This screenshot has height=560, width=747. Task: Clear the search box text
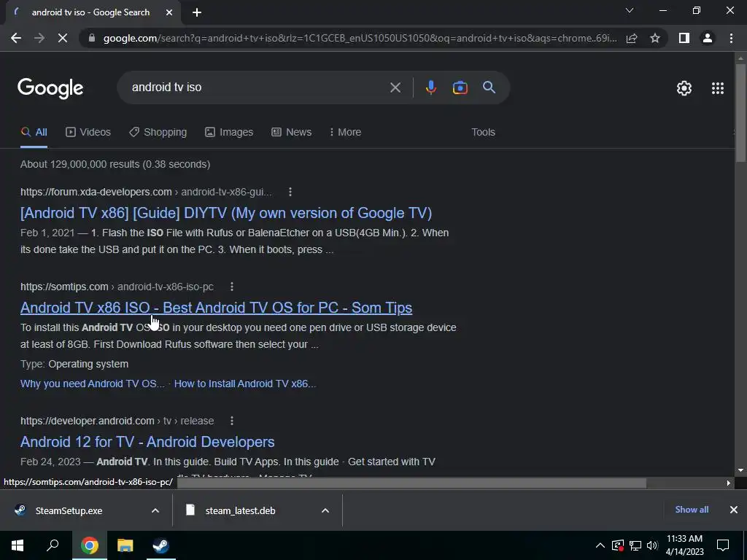pyautogui.click(x=395, y=87)
